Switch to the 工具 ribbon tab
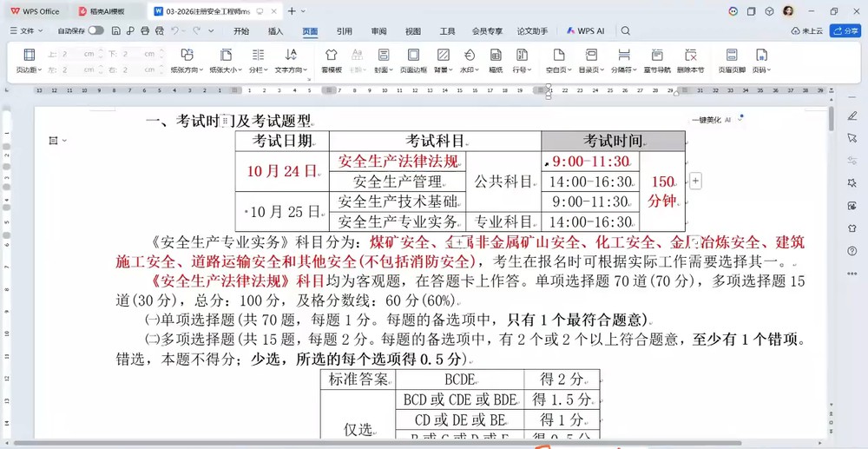 (447, 31)
